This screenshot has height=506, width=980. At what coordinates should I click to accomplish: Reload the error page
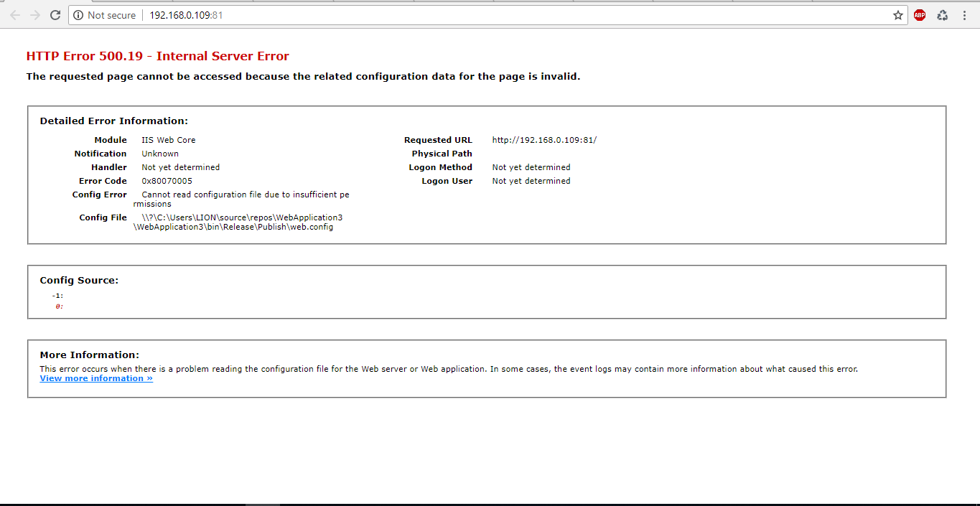(55, 14)
